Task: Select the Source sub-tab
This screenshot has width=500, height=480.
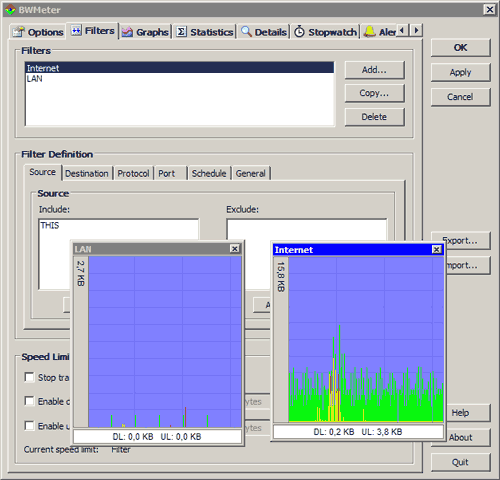Action: point(42,172)
